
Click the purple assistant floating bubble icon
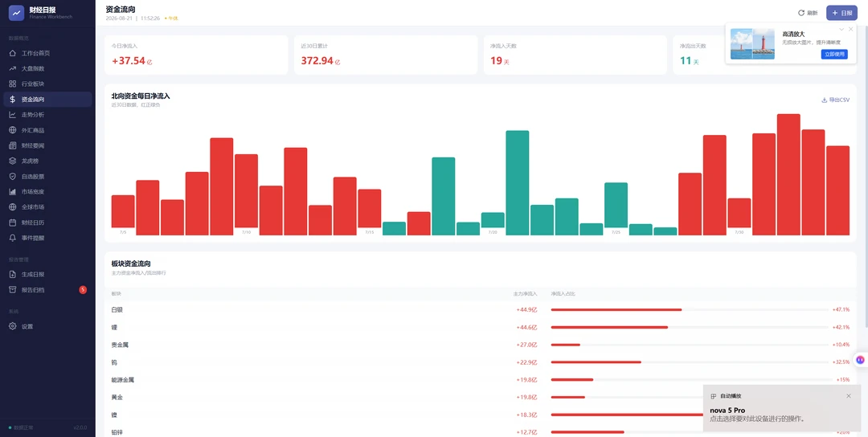pyautogui.click(x=860, y=360)
